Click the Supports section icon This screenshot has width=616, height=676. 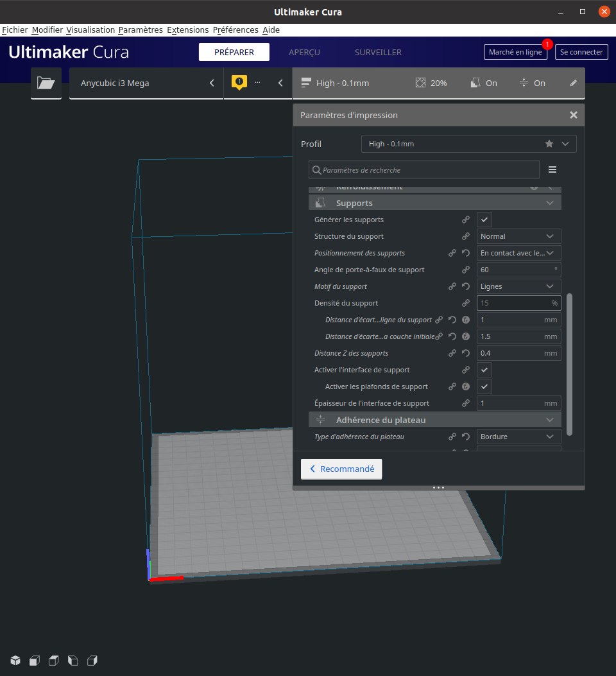320,203
